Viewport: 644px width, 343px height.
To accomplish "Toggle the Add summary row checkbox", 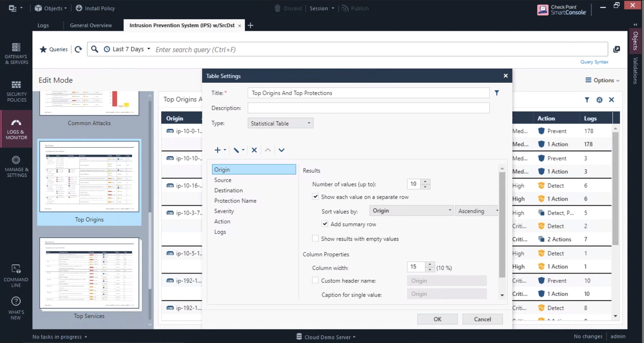I will pos(325,224).
